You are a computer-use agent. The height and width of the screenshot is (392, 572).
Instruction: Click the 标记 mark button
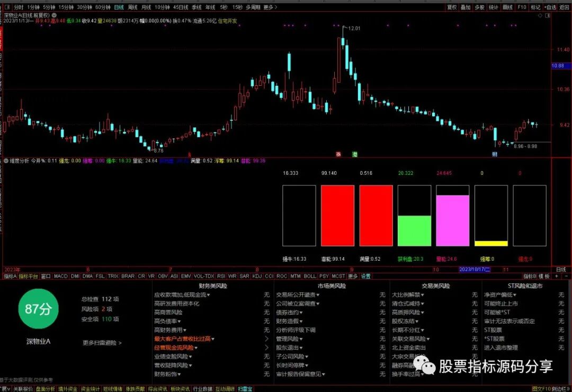click(535, 7)
